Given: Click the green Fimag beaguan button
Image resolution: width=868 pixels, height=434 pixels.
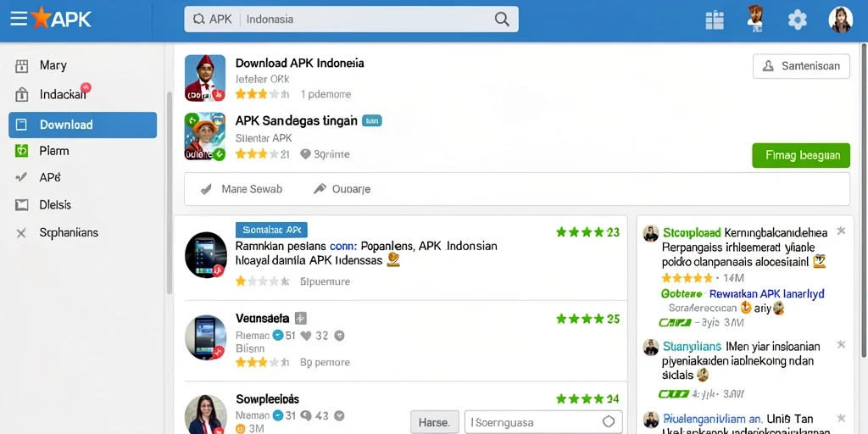Looking at the screenshot, I should pos(801,156).
